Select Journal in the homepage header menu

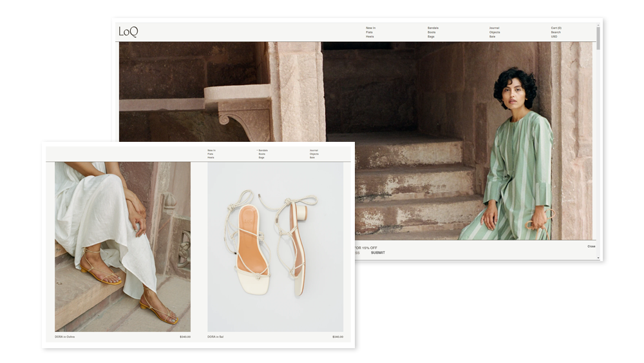(494, 28)
